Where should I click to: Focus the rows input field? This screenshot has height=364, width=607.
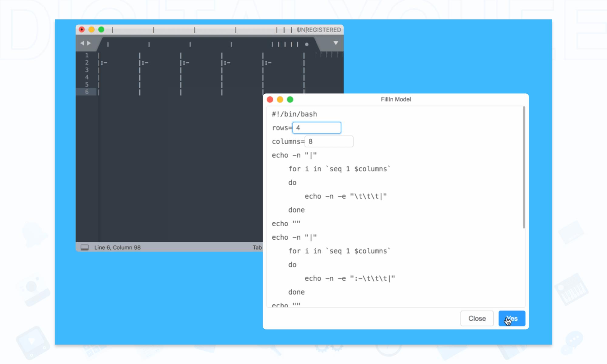click(317, 128)
